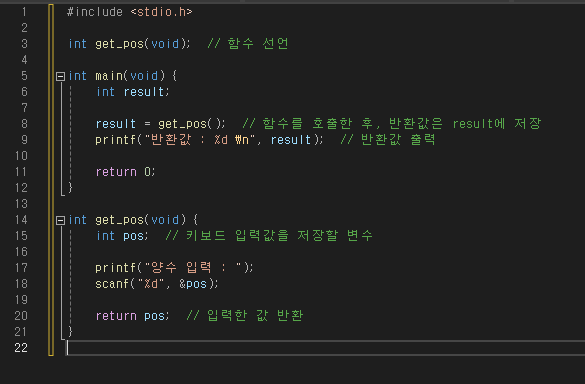The width and height of the screenshot is (585, 384).
Task: Click the &pos argument in scanf
Action: pos(193,284)
